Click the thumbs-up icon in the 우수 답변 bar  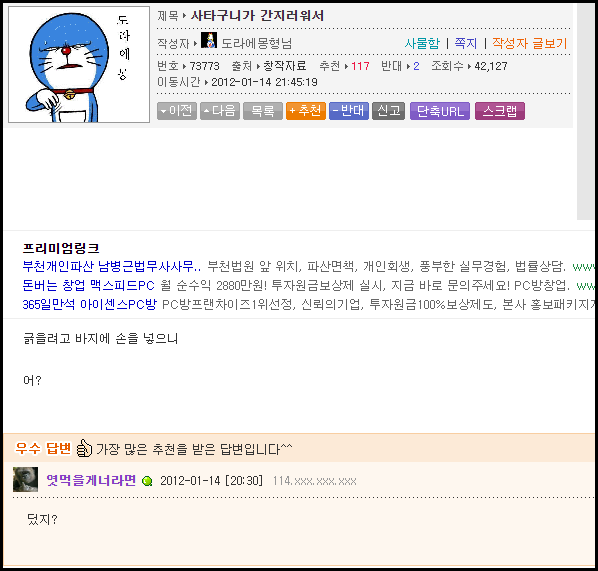pos(84,448)
